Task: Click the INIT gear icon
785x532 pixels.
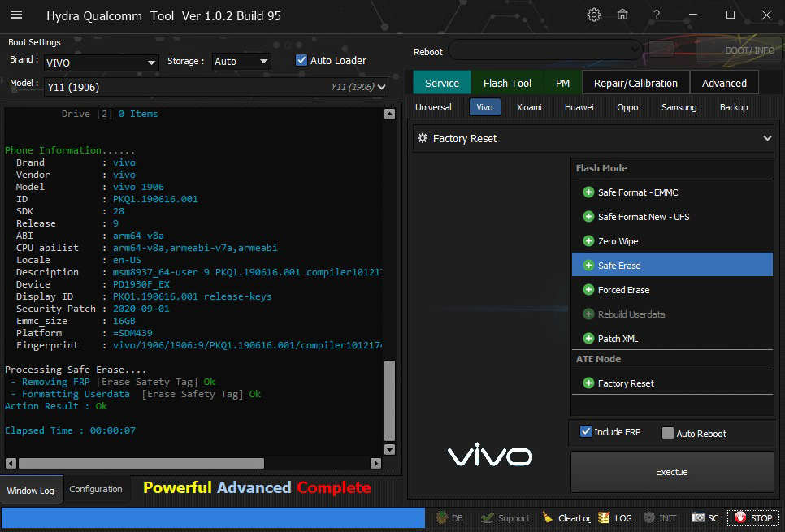Action: (649, 517)
